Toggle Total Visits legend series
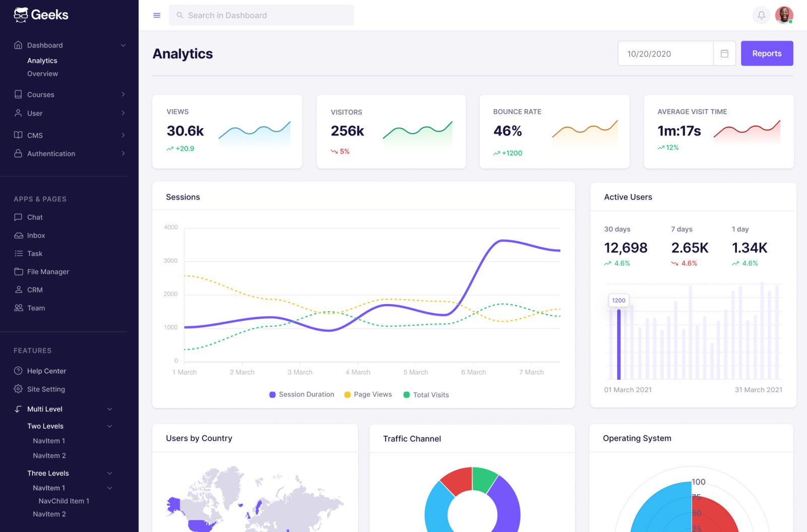The height and width of the screenshot is (532, 807). 426,395
